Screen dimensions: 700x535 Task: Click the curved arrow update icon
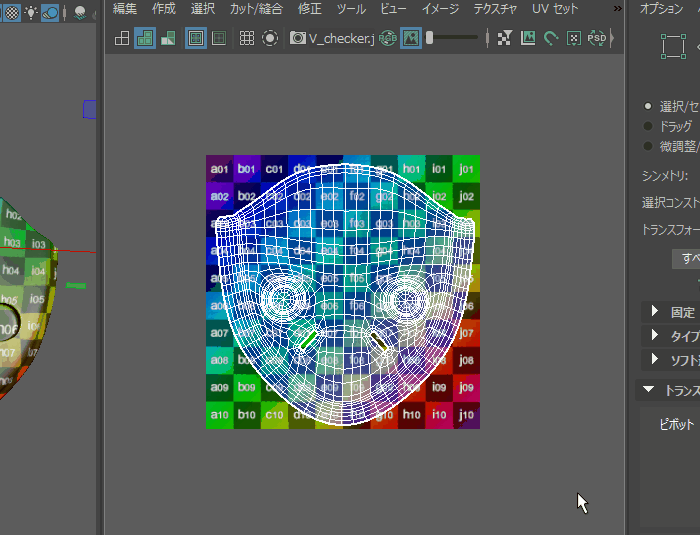coord(551,38)
